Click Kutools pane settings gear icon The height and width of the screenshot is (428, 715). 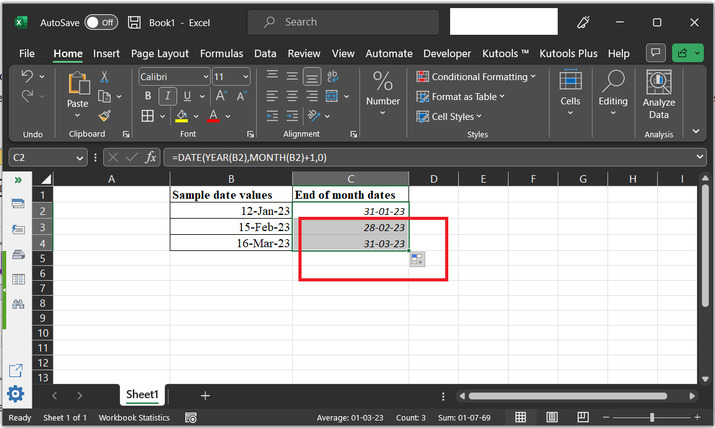point(16,394)
